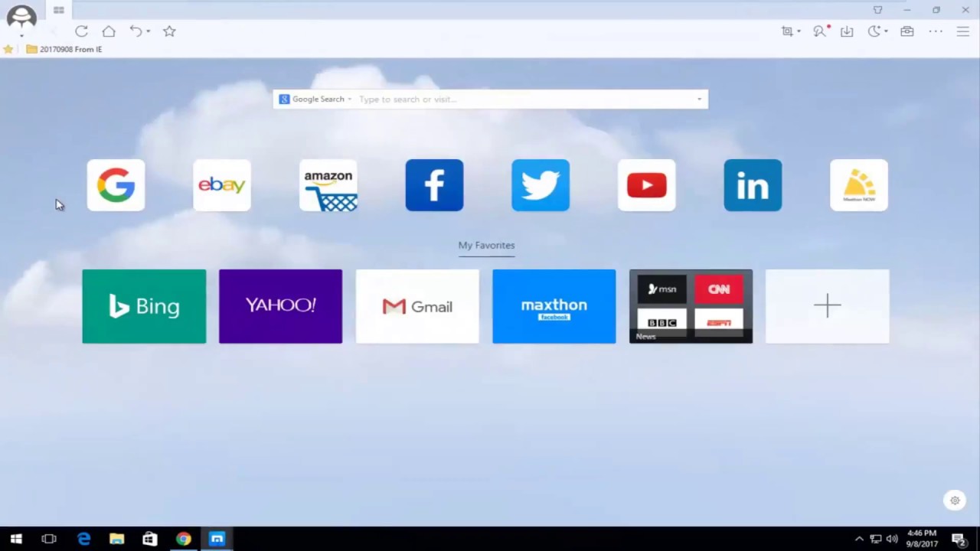
Task: Open the LinkedIn shortcut tile
Action: coord(753,185)
